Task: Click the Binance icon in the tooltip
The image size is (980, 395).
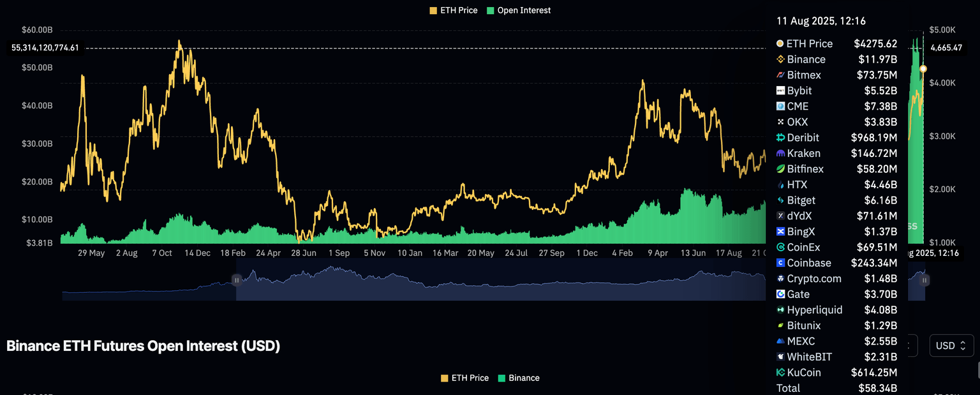Action: click(x=780, y=59)
